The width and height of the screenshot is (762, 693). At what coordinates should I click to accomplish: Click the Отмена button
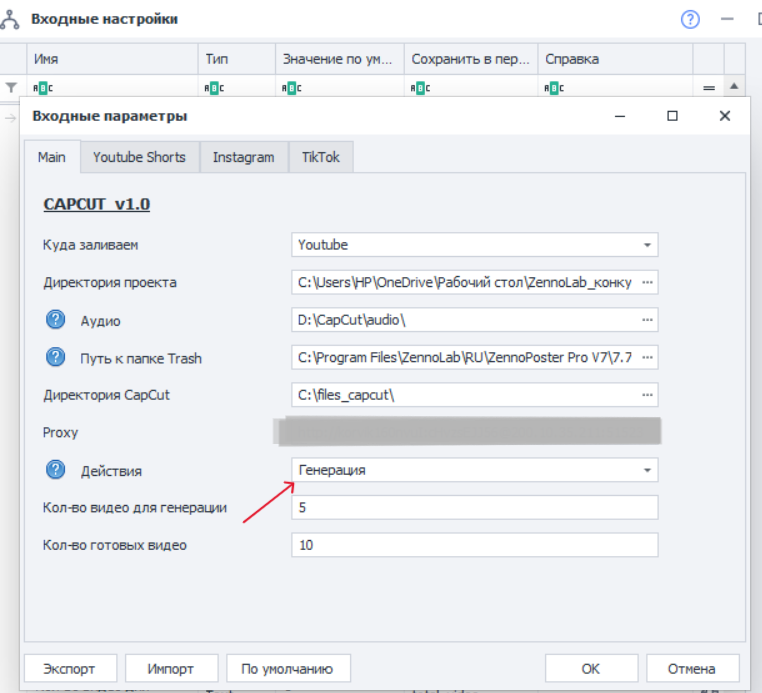pos(692,668)
